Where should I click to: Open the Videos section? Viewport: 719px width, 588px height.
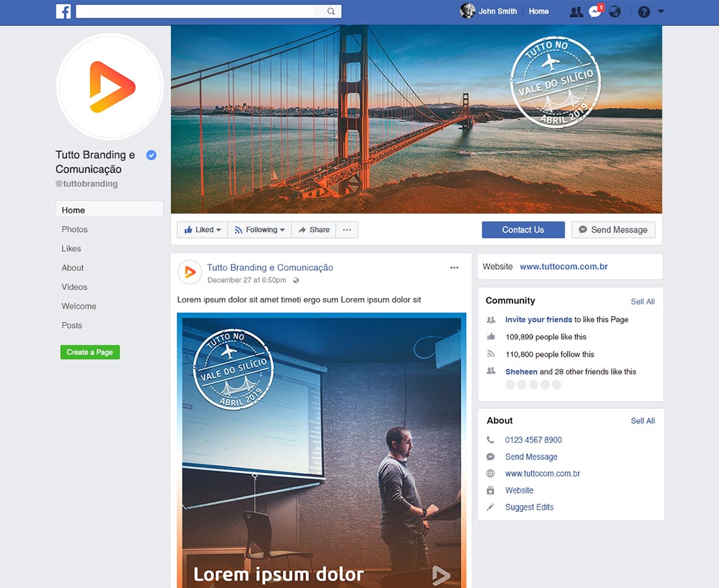coord(75,287)
